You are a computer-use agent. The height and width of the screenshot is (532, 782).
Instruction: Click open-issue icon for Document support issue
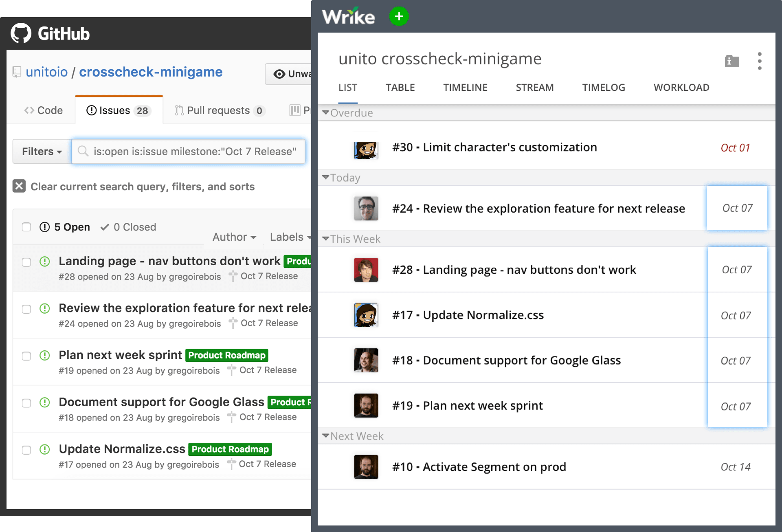[45, 402]
